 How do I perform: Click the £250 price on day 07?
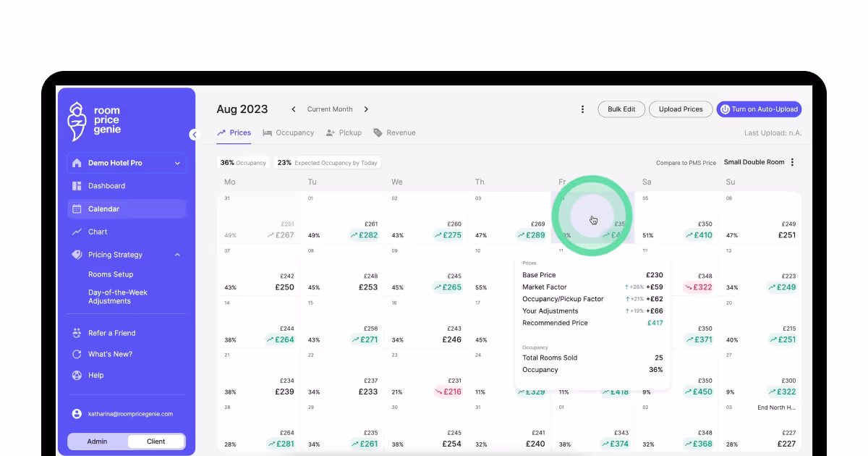[285, 287]
